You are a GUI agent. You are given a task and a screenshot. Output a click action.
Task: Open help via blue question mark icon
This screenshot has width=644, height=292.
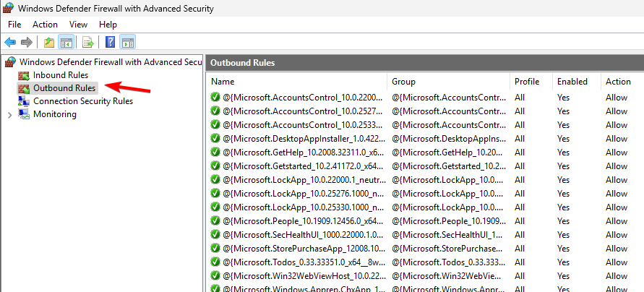click(x=111, y=42)
